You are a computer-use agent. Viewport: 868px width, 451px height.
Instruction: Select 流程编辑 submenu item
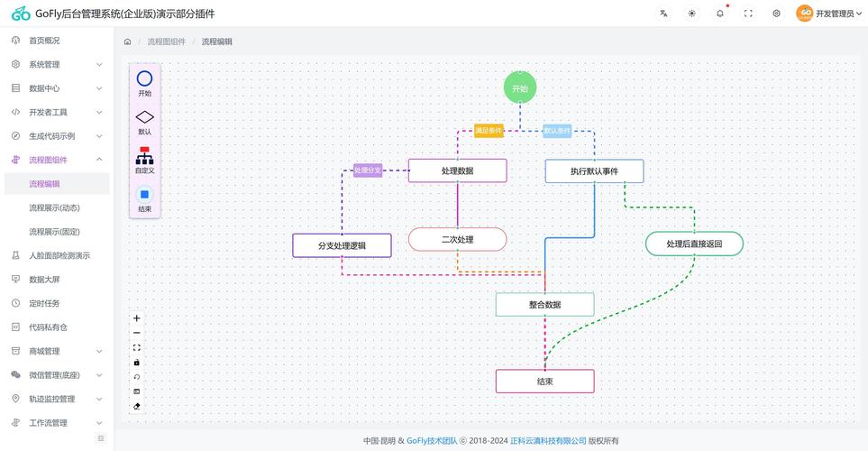point(57,184)
